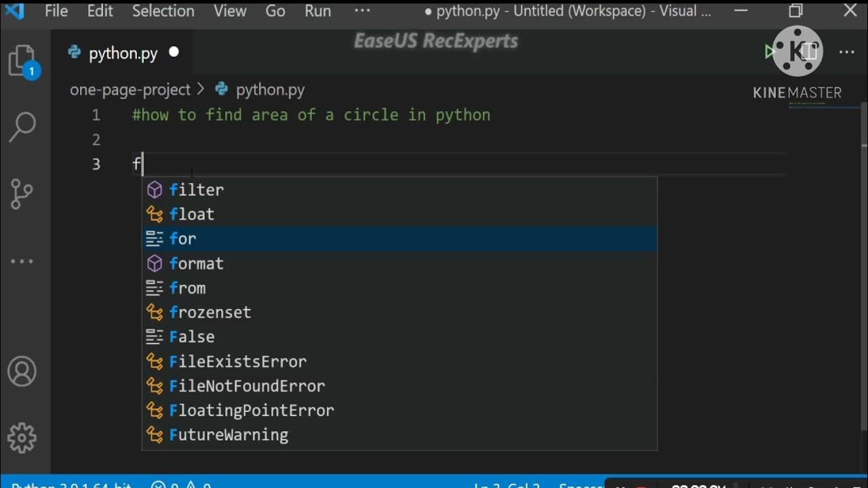Open the Manage gear icon
This screenshot has height=488, width=868.
click(22, 437)
